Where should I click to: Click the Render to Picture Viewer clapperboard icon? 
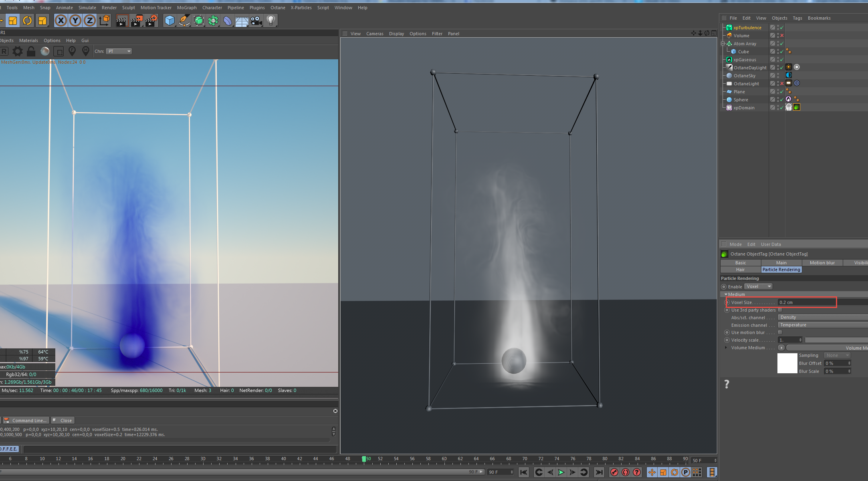point(137,20)
